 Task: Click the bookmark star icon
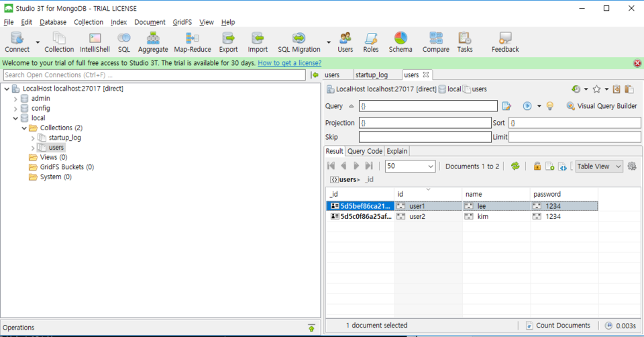[x=597, y=89]
